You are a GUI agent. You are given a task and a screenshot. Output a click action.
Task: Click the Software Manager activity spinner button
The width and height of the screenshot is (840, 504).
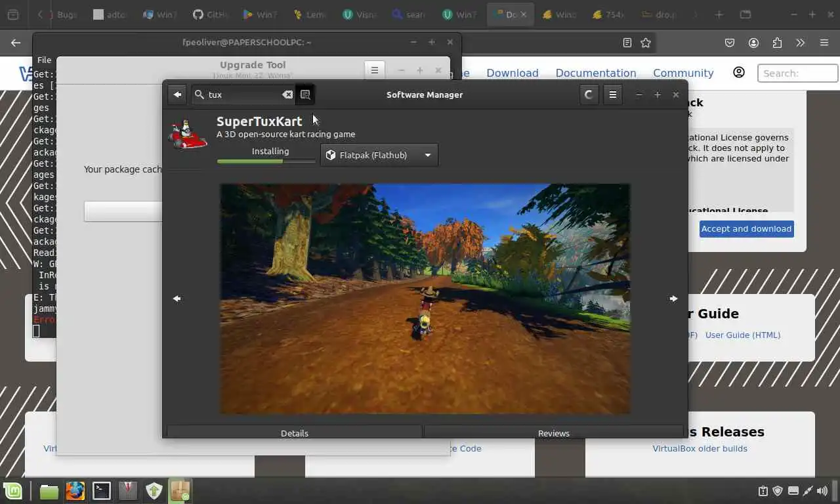pyautogui.click(x=589, y=94)
